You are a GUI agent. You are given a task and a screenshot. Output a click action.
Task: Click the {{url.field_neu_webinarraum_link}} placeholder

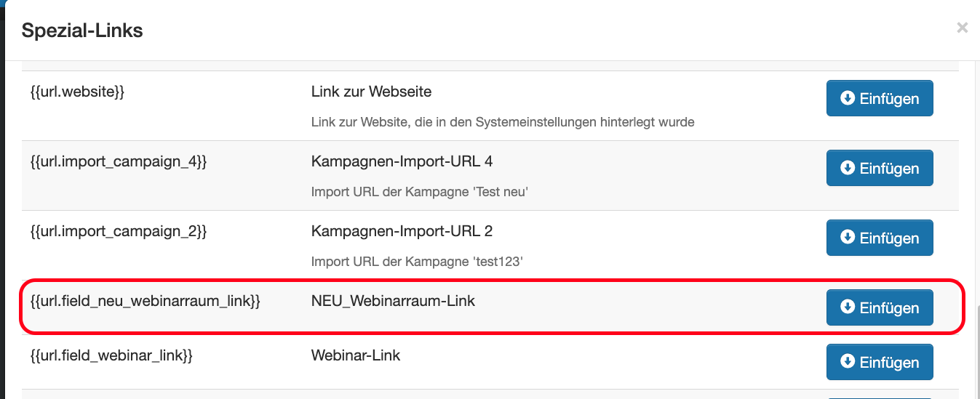(145, 301)
